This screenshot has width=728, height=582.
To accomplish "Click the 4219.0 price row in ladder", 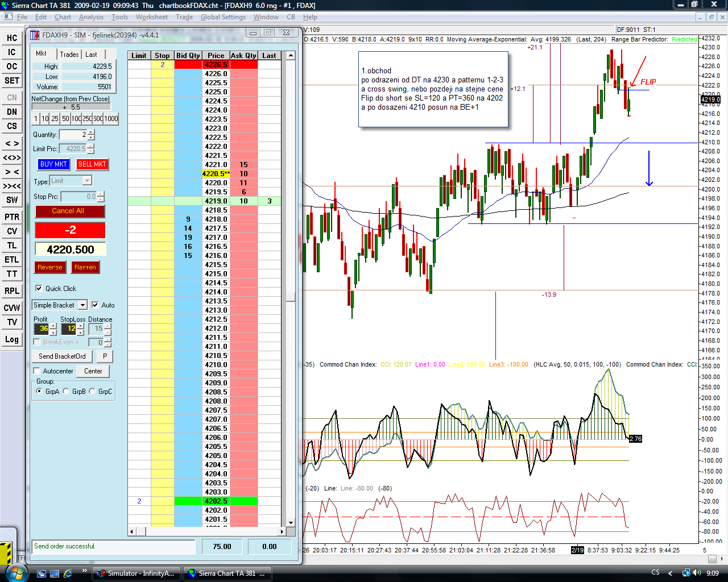I will click(204, 201).
